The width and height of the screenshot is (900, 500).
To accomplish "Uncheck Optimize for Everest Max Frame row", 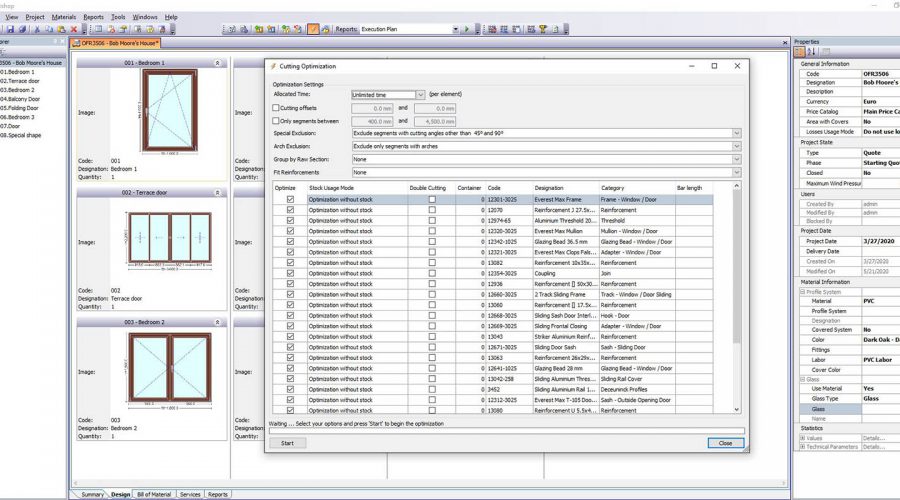I will point(290,200).
